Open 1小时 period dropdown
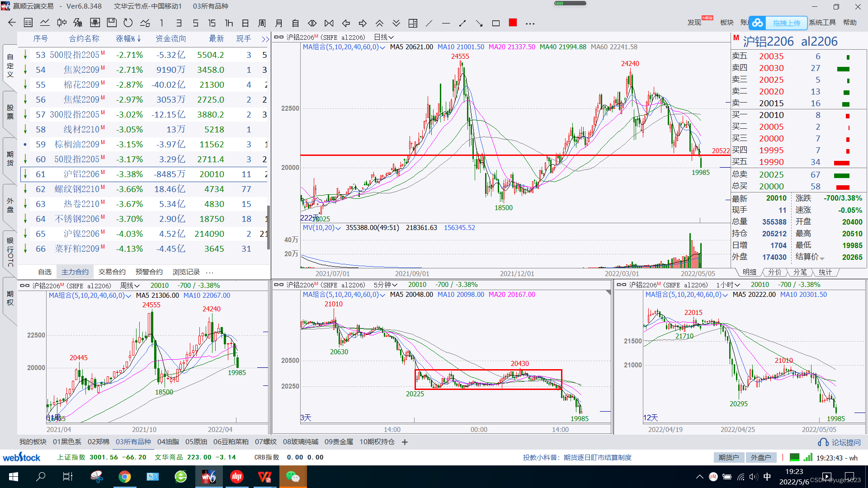This screenshot has height=488, width=868. pos(728,285)
